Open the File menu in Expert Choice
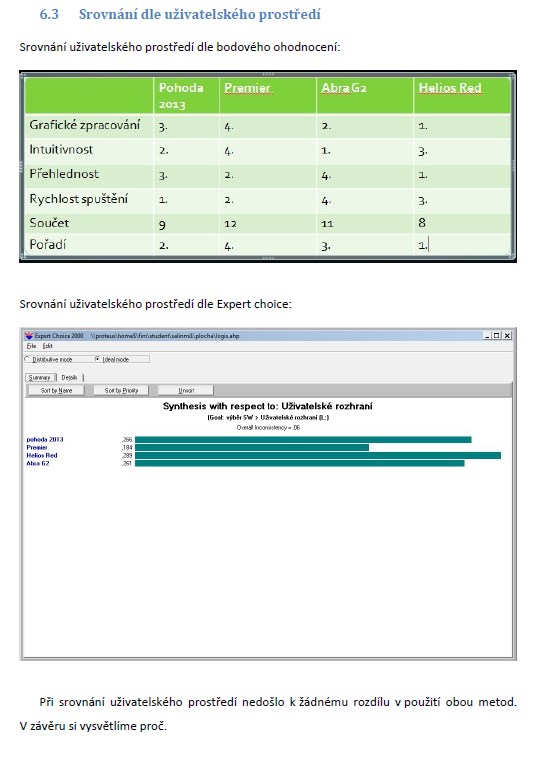 pos(31,346)
